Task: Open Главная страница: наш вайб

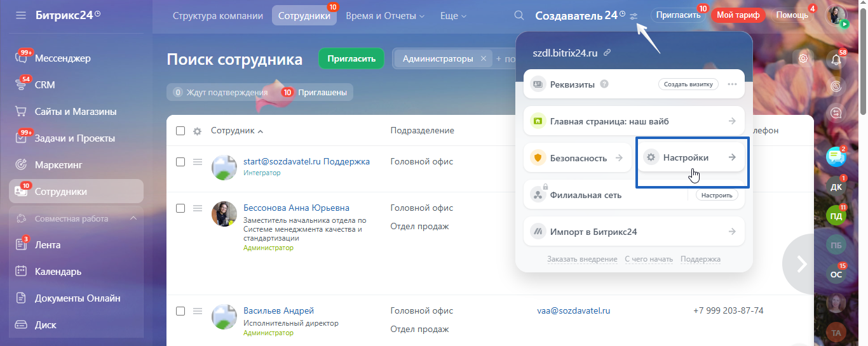Action: tap(634, 121)
